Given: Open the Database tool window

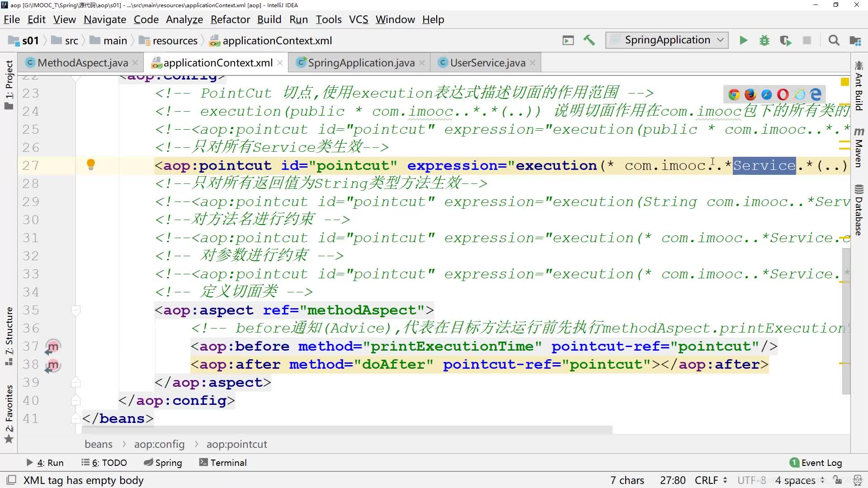Looking at the screenshot, I should click(x=859, y=210).
